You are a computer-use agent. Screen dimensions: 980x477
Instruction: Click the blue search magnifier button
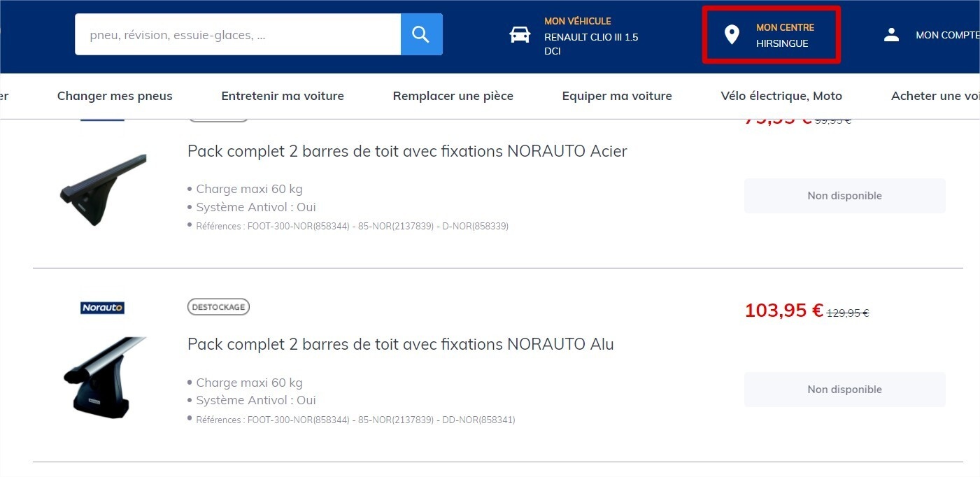421,34
